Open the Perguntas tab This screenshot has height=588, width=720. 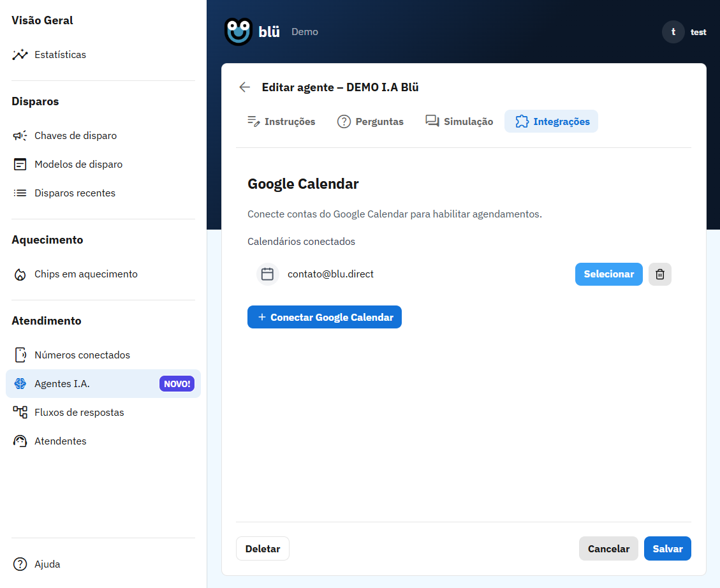[x=370, y=122]
